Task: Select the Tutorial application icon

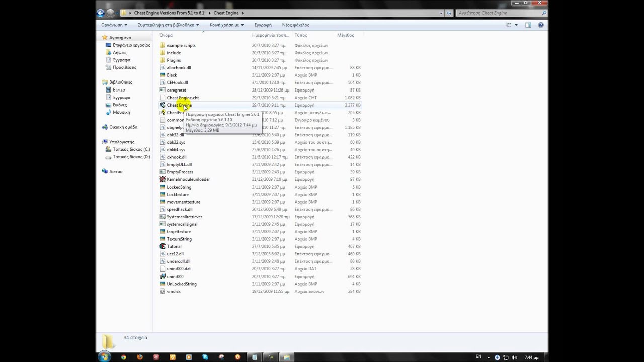Action: (x=163, y=246)
